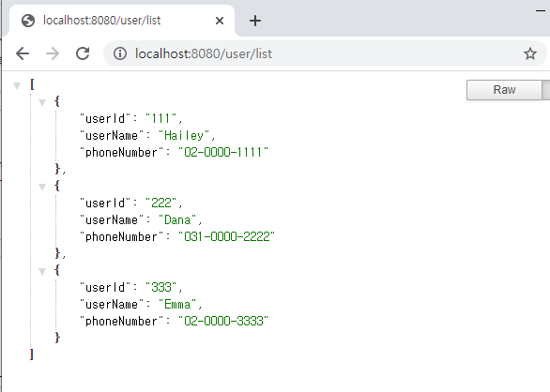The height and width of the screenshot is (392, 550).
Task: Bookmark this page with the star icon
Action: [x=530, y=53]
